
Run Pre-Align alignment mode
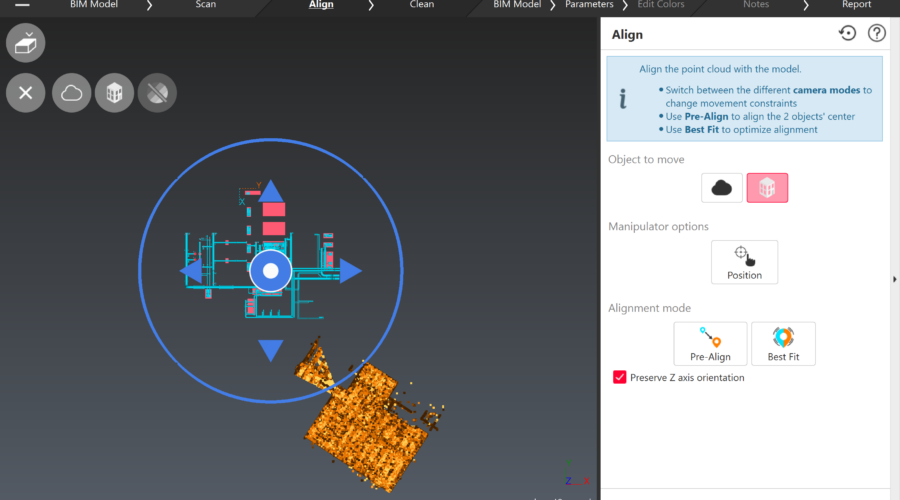[710, 343]
